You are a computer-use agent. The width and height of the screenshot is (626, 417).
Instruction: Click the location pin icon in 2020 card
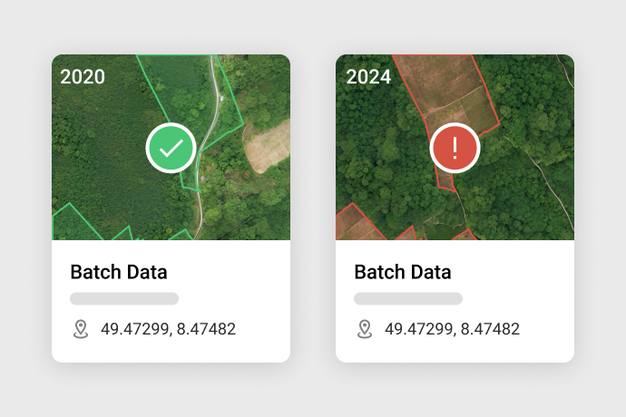tap(81, 329)
